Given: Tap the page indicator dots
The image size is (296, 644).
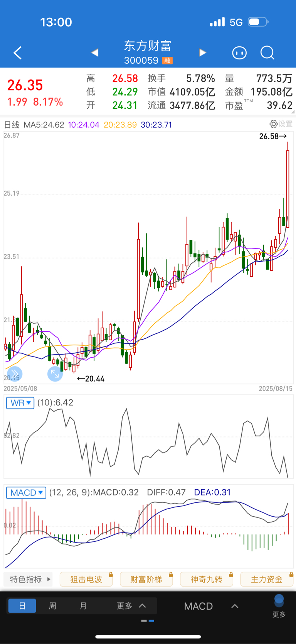Looking at the screenshot, I should coord(148,621).
